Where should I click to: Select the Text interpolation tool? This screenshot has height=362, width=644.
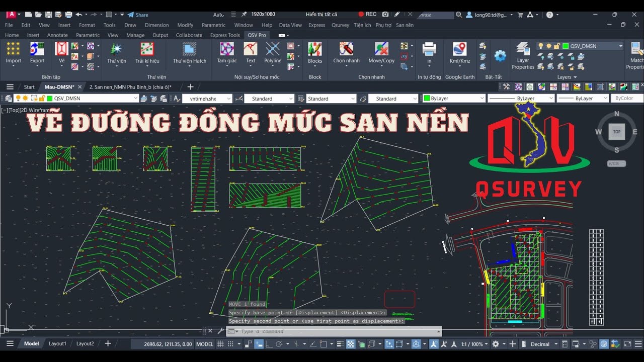251,53
